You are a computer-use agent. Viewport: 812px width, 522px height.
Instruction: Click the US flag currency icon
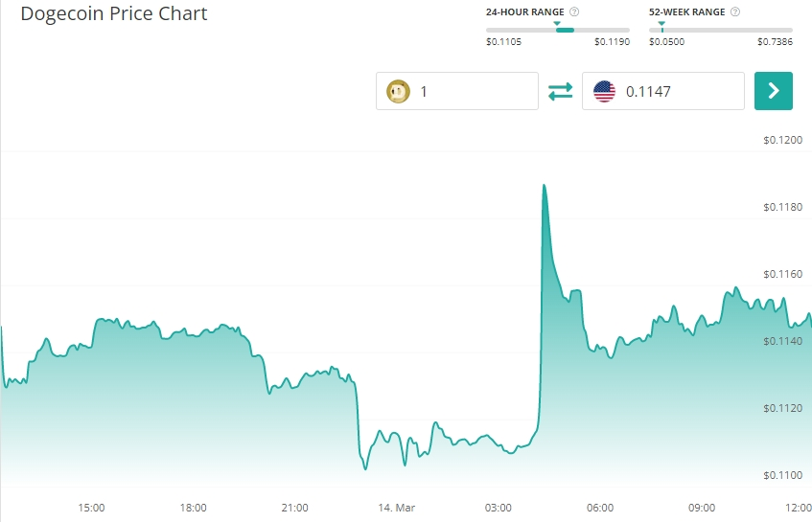click(604, 91)
